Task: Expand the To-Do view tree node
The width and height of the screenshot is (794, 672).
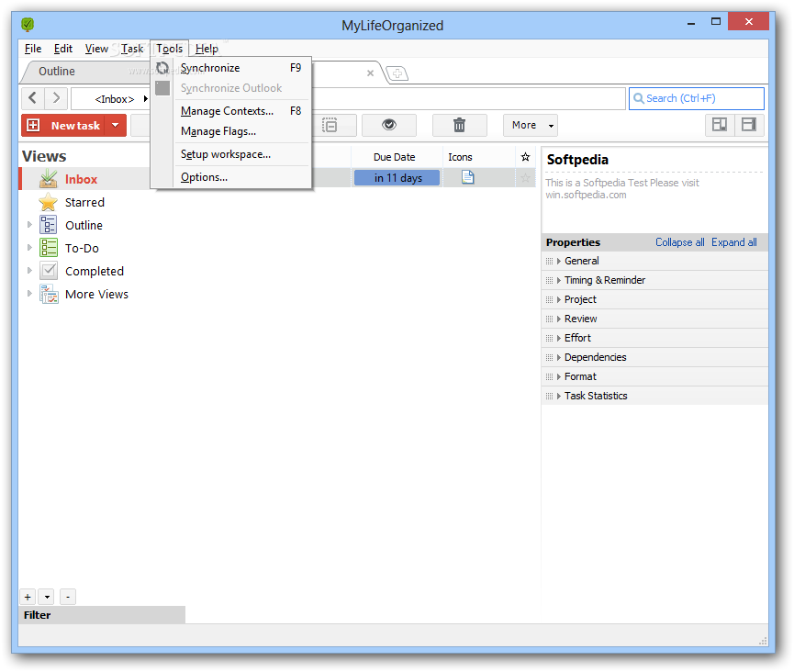Action: coord(29,248)
